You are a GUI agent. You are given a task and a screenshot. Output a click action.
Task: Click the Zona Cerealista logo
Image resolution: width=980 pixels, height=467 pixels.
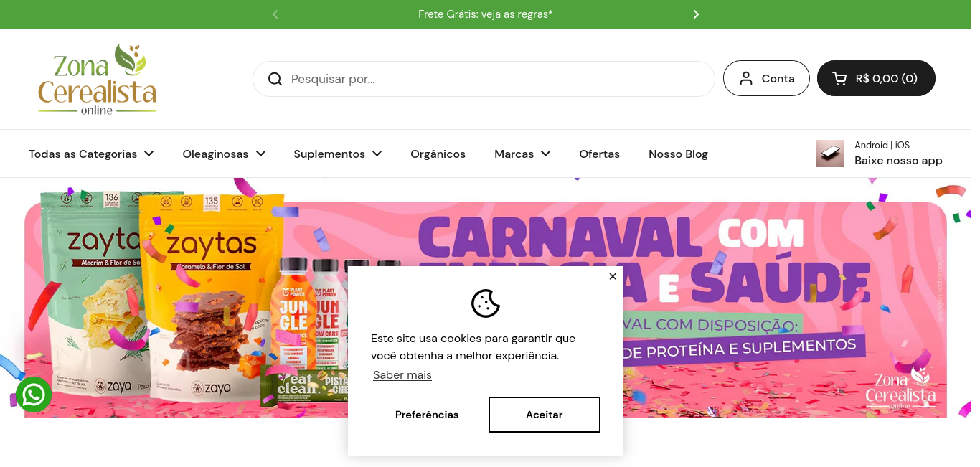(97, 79)
